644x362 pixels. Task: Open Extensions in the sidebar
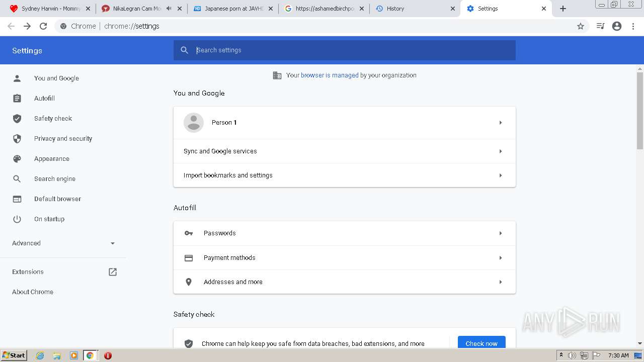(x=28, y=272)
